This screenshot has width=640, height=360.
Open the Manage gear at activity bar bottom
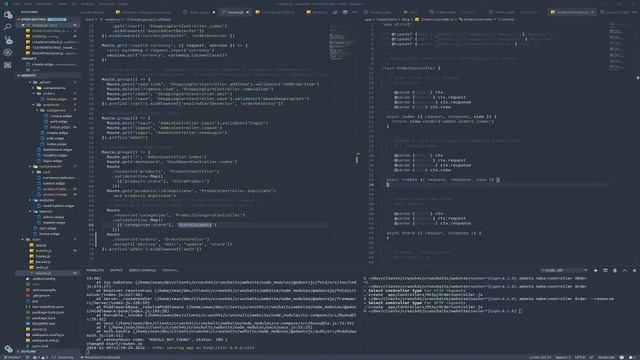coord(8,349)
